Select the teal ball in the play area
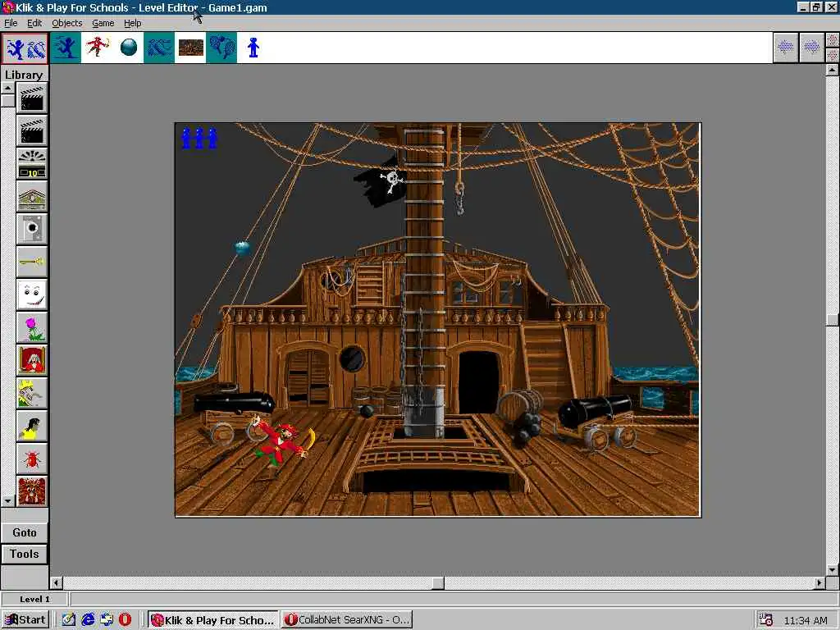The width and height of the screenshot is (840, 630). (x=243, y=248)
